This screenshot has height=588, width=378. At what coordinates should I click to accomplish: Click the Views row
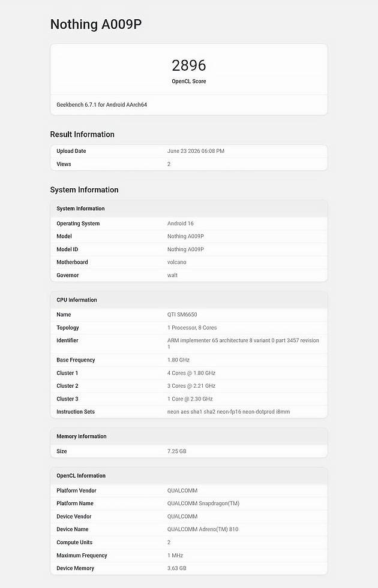(189, 164)
